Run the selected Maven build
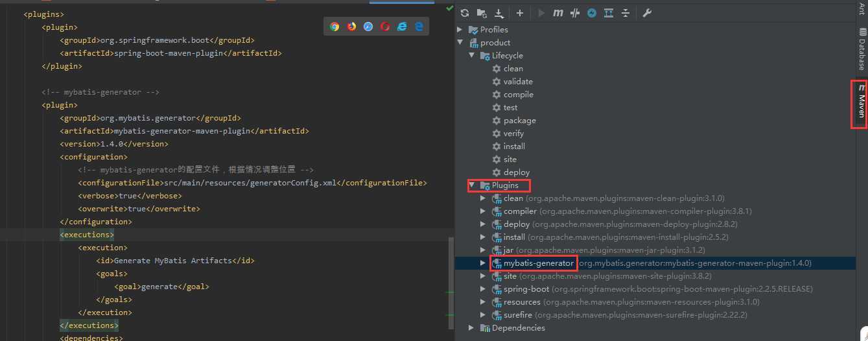The height and width of the screenshot is (341, 868). tap(541, 12)
